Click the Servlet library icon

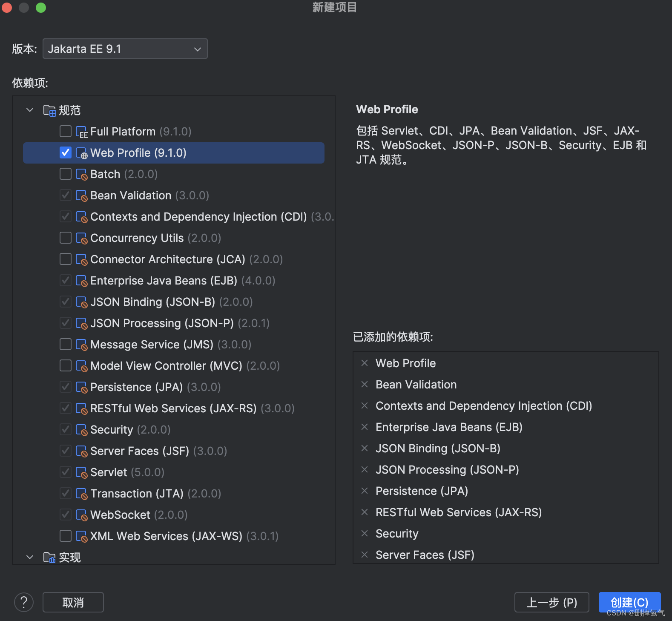pos(82,473)
